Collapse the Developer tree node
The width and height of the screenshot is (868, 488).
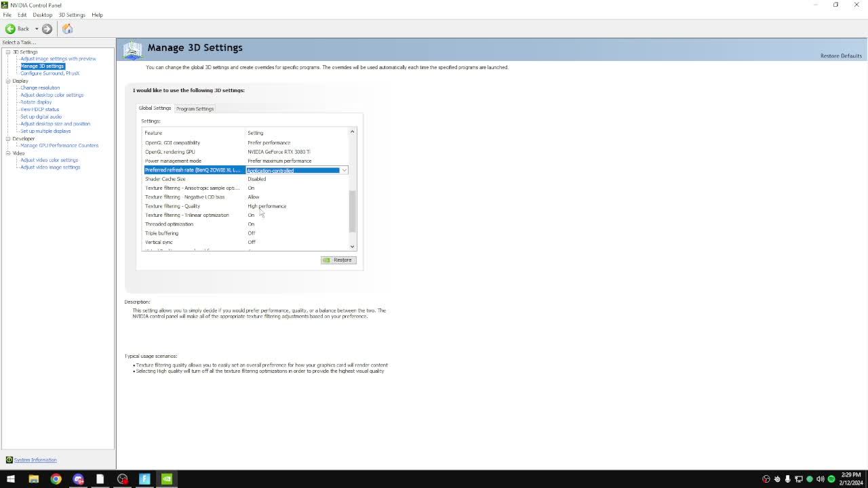click(8, 138)
